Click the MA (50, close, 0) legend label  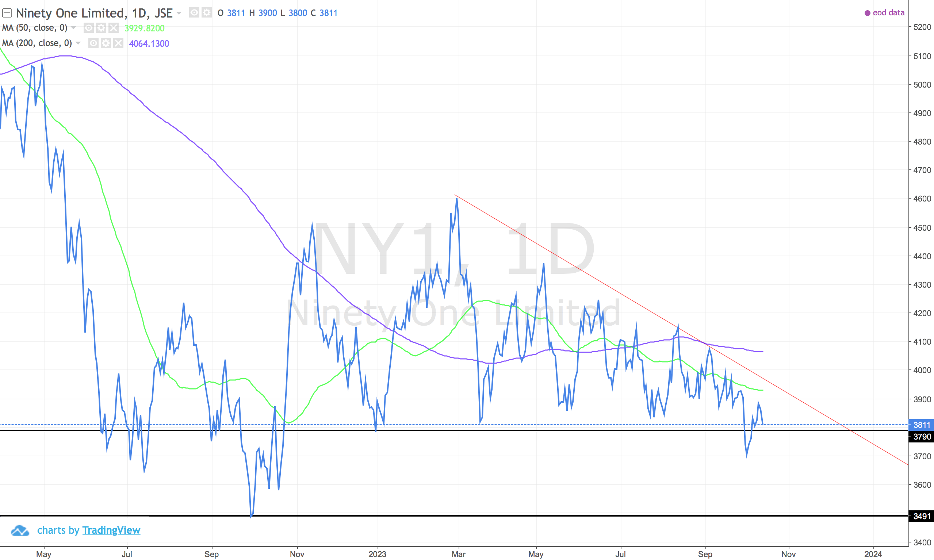tap(35, 28)
